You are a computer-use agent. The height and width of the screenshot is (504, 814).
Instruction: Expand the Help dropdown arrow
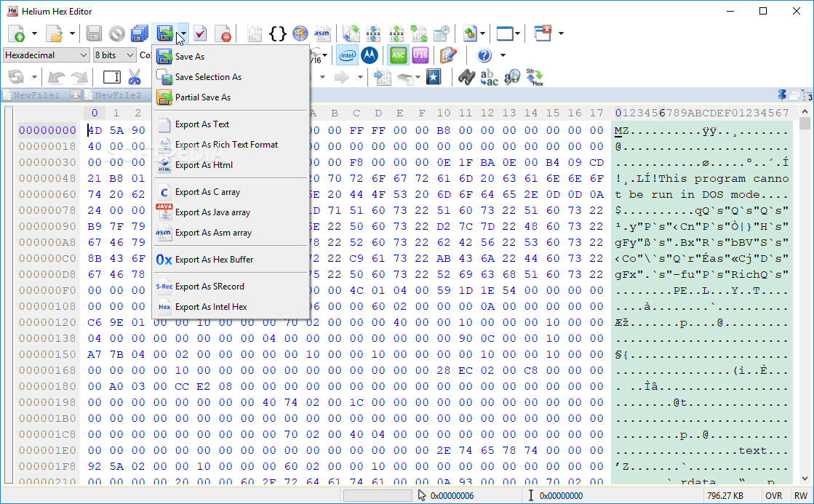pos(503,55)
